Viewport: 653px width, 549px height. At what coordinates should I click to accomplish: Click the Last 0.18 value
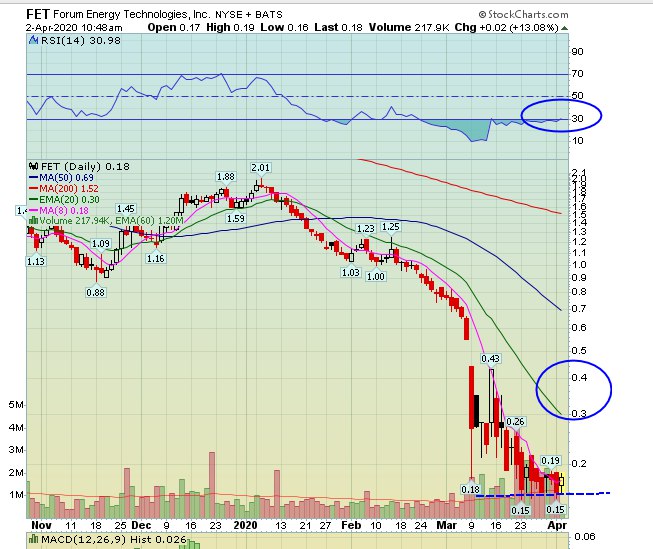pyautogui.click(x=338, y=27)
